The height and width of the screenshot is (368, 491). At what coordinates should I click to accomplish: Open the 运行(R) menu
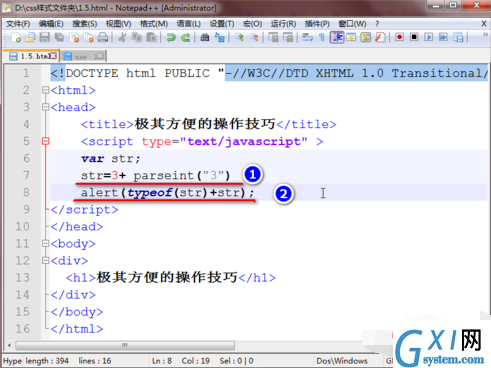coord(283,24)
